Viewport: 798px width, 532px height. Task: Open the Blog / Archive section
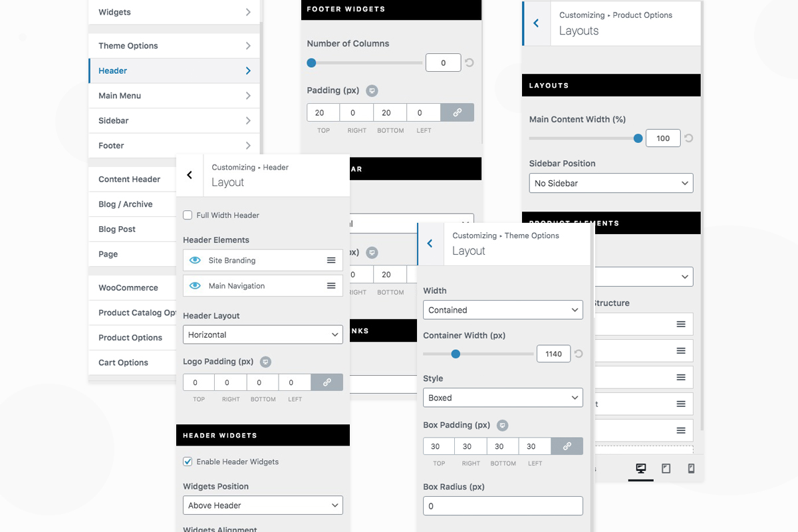click(x=132, y=204)
